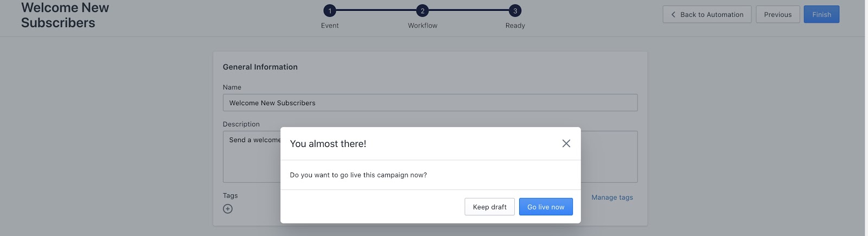Go to the Ready step label

[515, 25]
